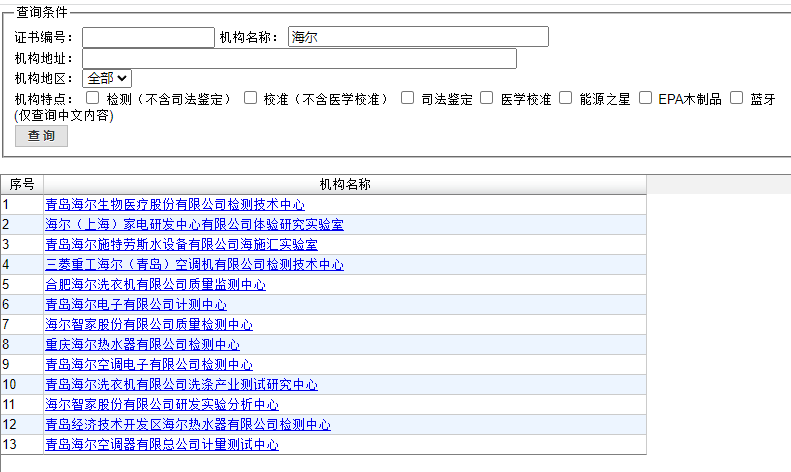This screenshot has width=791, height=472.
Task: Click the 机构地址 input field
Action: coord(299,58)
